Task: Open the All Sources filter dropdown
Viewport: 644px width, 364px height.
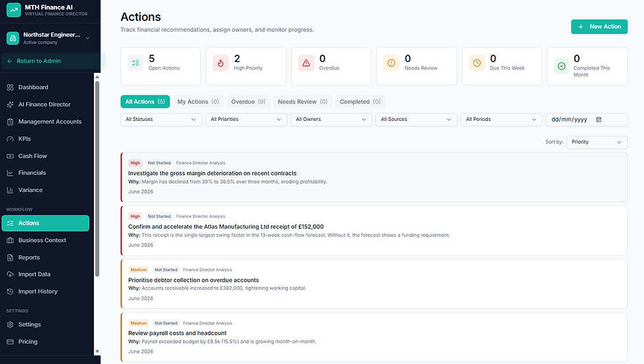Action: tap(416, 120)
